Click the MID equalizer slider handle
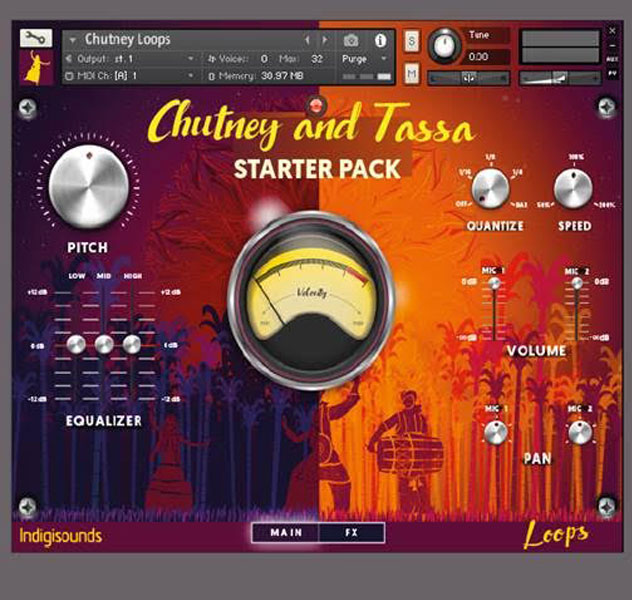632x600 pixels. coord(104,345)
